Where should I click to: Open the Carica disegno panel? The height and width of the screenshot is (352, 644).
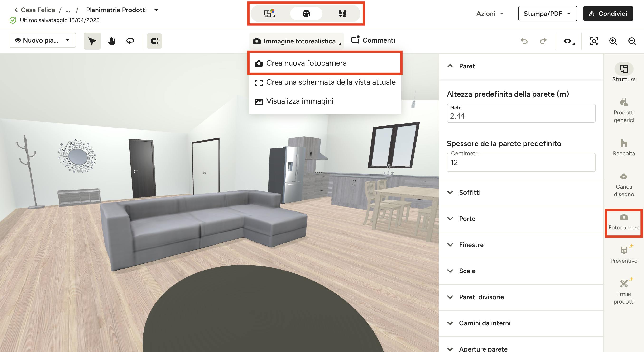[x=624, y=185]
